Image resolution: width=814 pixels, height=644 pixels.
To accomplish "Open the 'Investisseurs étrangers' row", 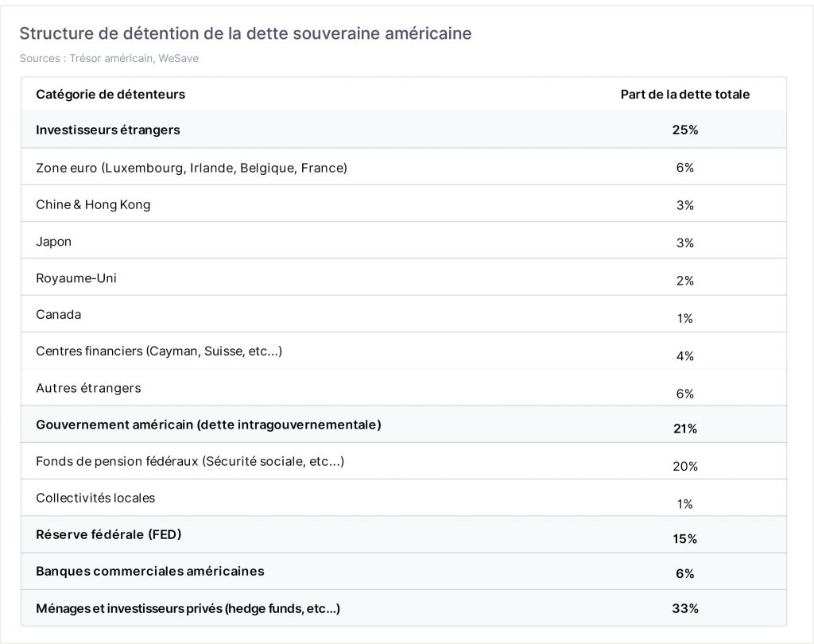I will click(403, 130).
